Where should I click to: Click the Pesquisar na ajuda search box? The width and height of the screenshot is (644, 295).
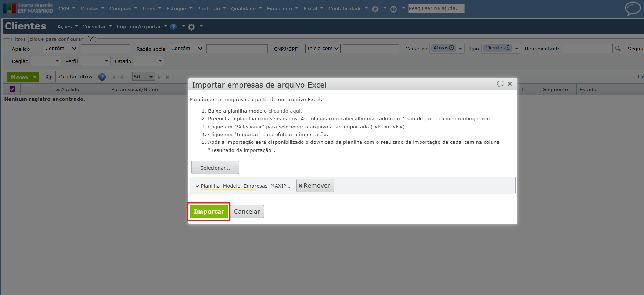[436, 8]
